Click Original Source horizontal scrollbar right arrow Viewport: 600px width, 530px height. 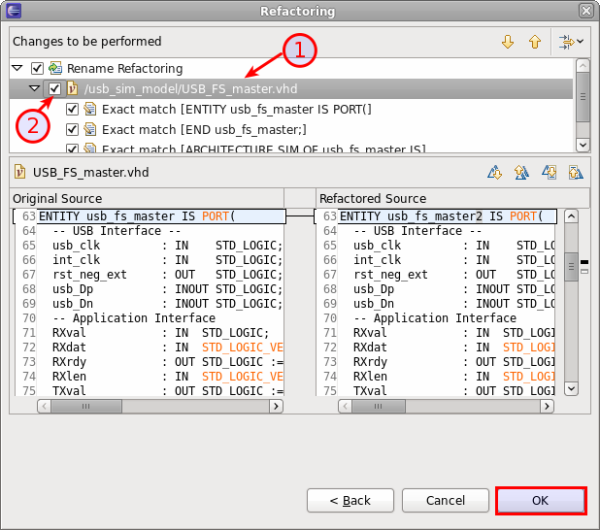(276, 406)
